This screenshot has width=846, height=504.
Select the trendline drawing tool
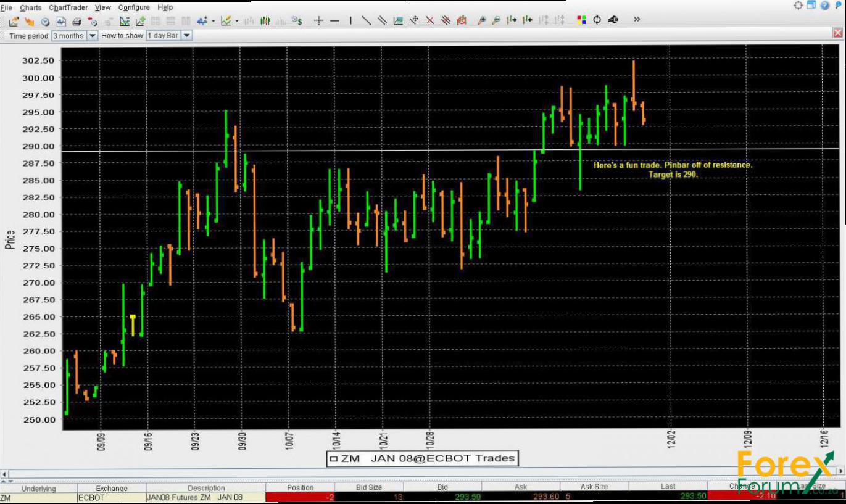click(x=366, y=21)
